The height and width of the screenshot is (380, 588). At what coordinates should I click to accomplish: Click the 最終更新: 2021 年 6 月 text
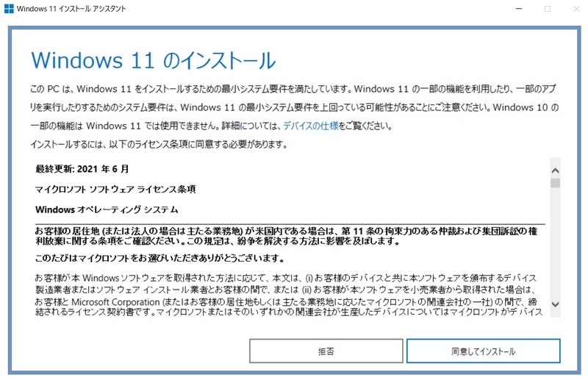pos(82,169)
